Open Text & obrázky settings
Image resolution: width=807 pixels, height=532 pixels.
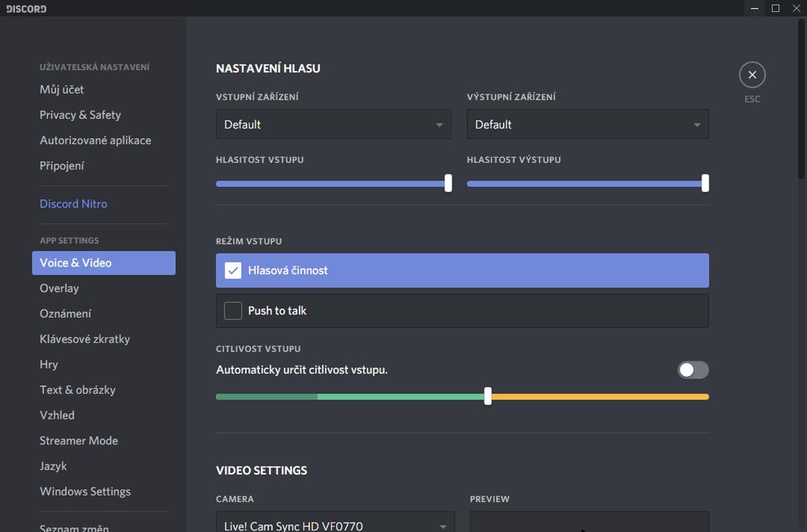[78, 390]
